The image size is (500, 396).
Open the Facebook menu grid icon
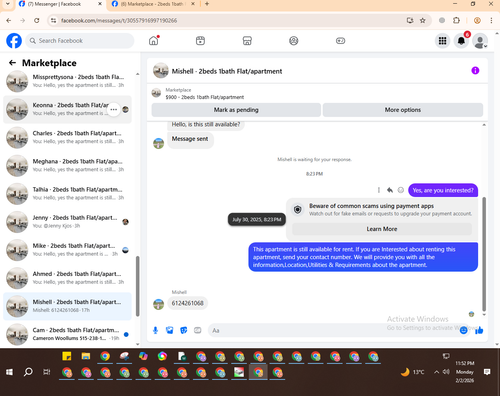(442, 41)
